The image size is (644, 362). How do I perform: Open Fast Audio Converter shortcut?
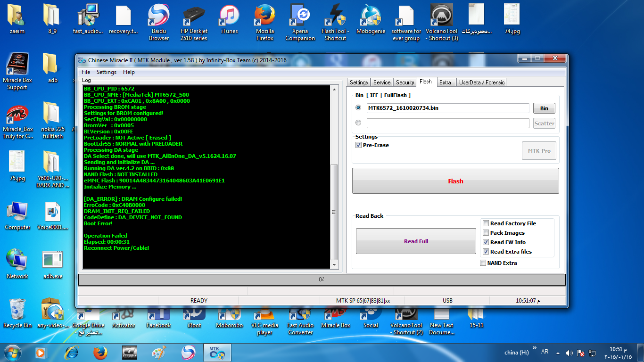[300, 322]
